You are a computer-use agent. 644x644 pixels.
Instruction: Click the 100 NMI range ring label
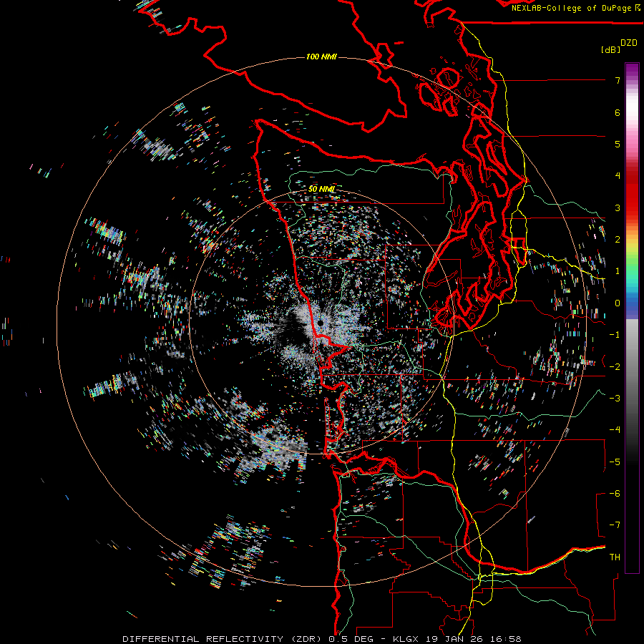(321, 57)
